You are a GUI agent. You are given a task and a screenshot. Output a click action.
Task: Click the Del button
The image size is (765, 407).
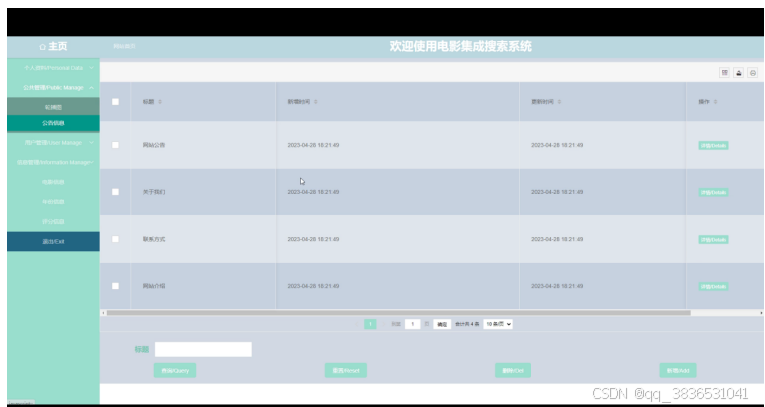[513, 370]
